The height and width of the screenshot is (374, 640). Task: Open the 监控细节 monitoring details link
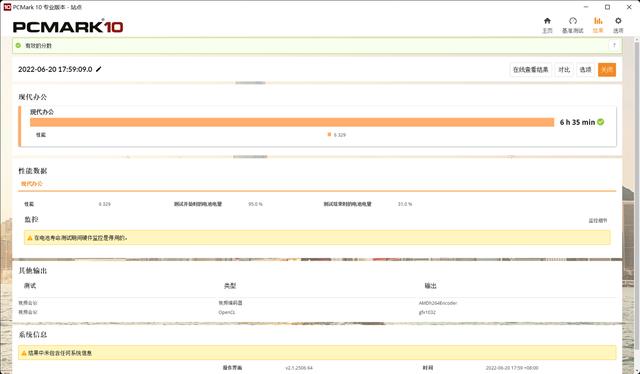tap(598, 220)
